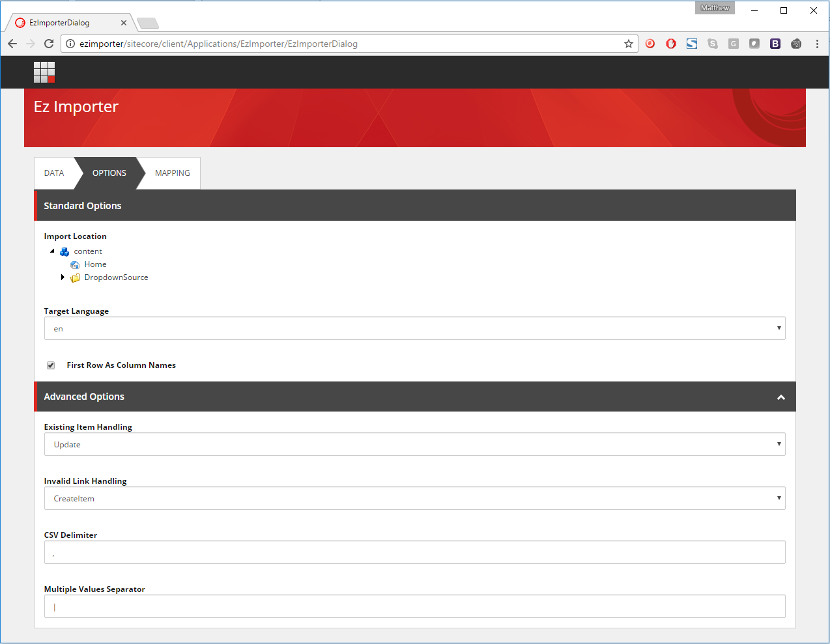Image resolution: width=830 pixels, height=644 pixels.
Task: Go to the MAPPING tab
Action: pos(173,173)
